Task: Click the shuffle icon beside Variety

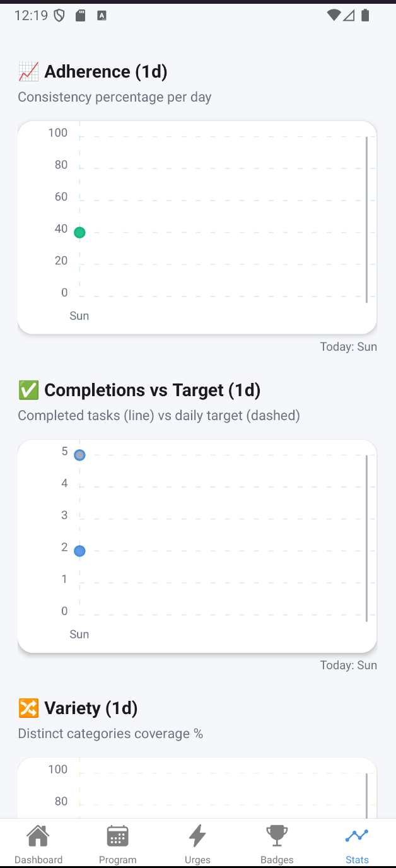Action: [x=28, y=708]
